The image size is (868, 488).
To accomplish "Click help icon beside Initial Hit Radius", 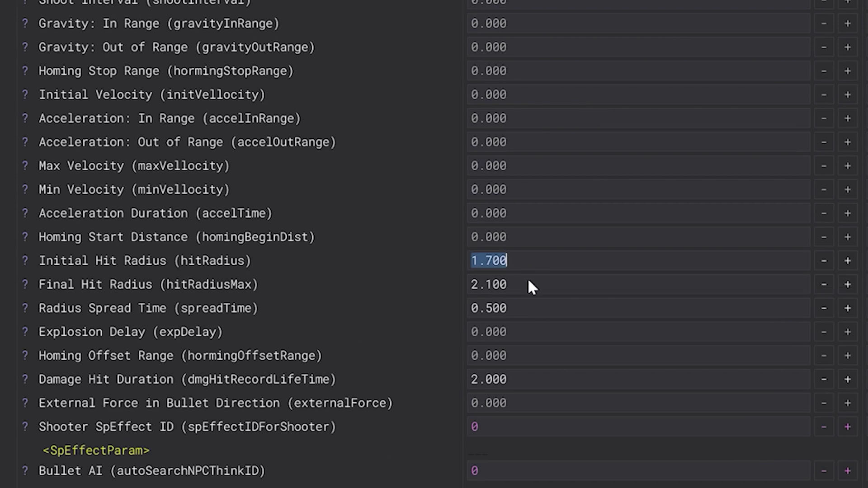I will coord(25,261).
